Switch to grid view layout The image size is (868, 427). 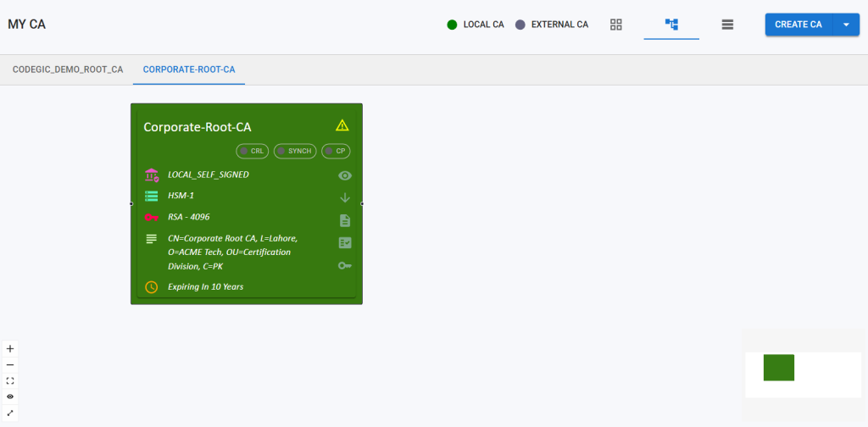(x=616, y=25)
